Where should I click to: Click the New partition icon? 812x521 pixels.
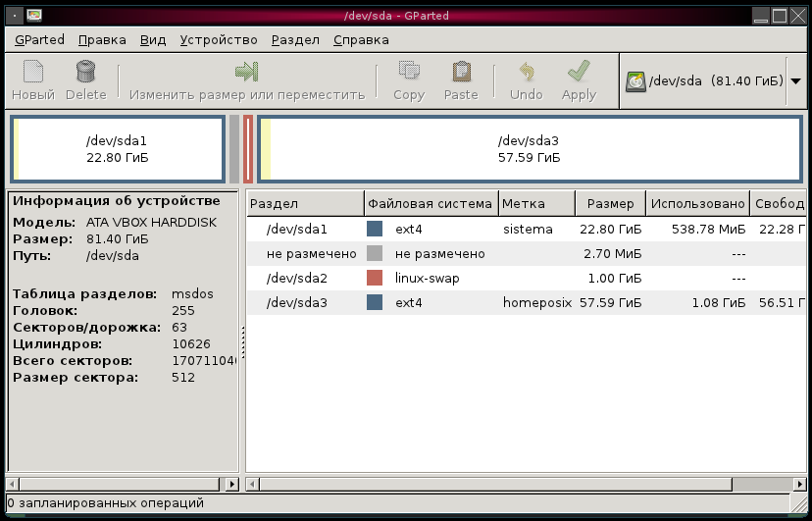[x=33, y=72]
